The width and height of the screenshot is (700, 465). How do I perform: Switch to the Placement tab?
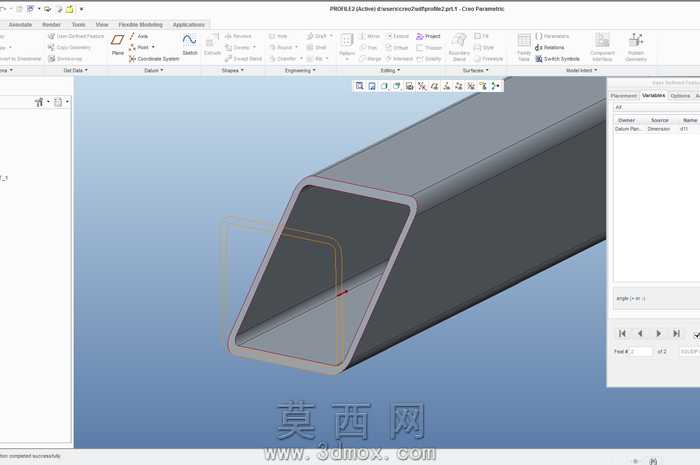click(623, 96)
